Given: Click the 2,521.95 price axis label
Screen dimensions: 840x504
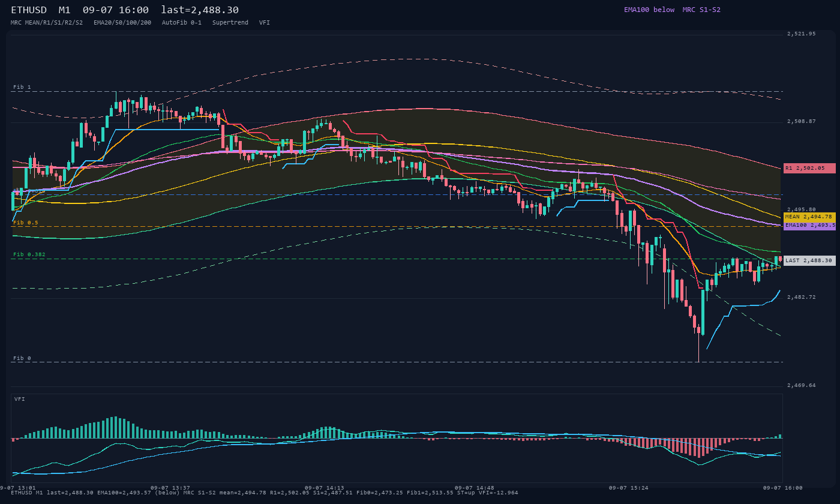Looking at the screenshot, I should click(x=802, y=34).
